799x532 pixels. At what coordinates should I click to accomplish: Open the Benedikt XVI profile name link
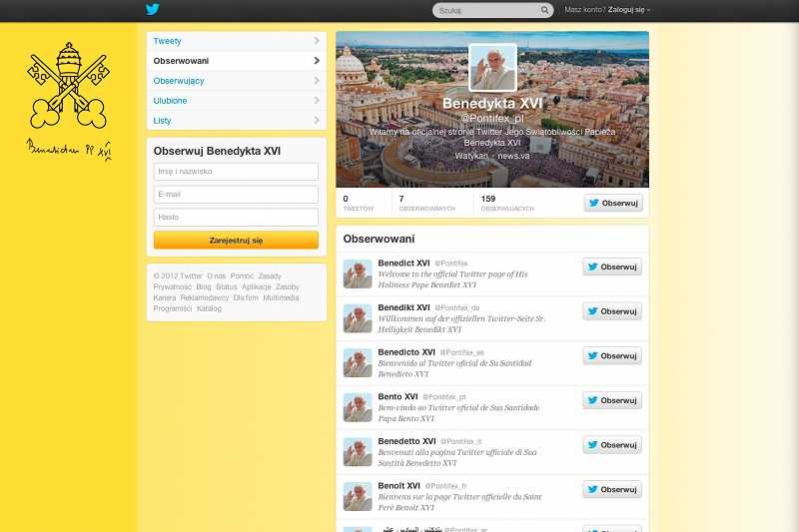pos(404,307)
